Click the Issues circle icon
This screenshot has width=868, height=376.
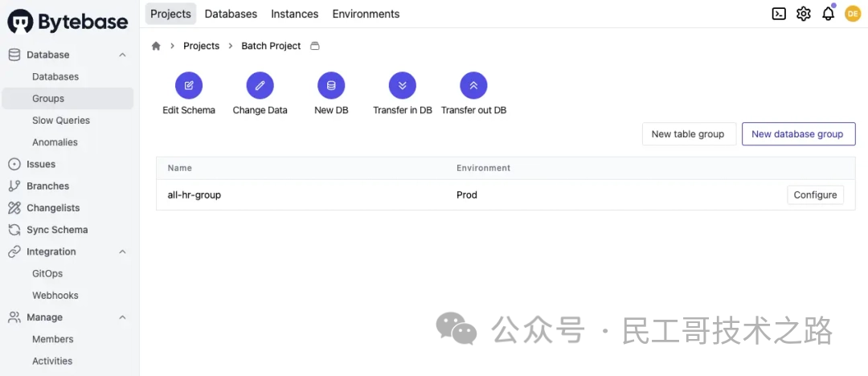[x=14, y=164]
